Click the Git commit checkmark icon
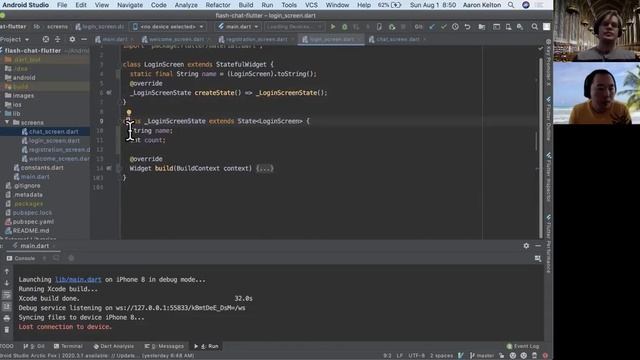Image resolution: width=640 pixels, height=360 pixels. [x=444, y=27]
